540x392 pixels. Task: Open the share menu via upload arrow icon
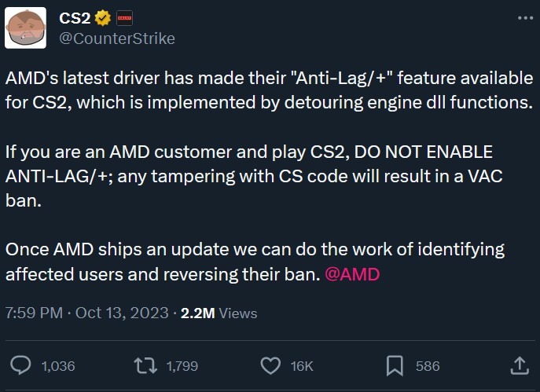(x=519, y=365)
